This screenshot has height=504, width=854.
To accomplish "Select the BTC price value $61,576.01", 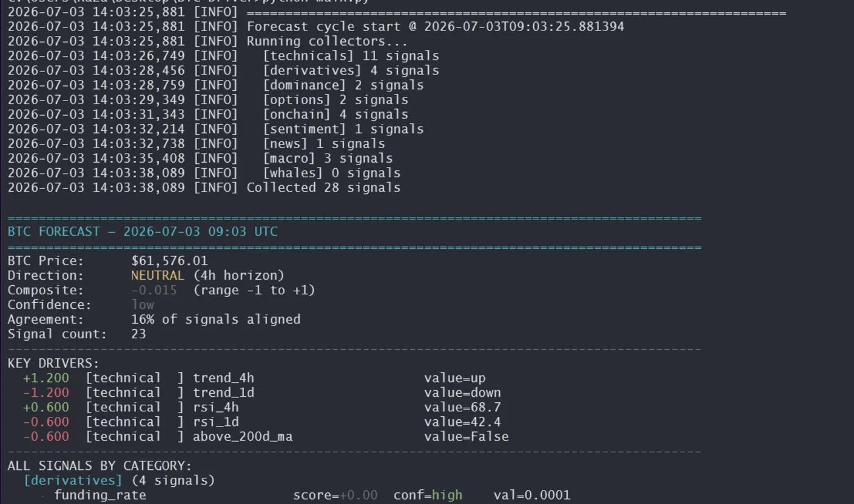I will [x=170, y=261].
